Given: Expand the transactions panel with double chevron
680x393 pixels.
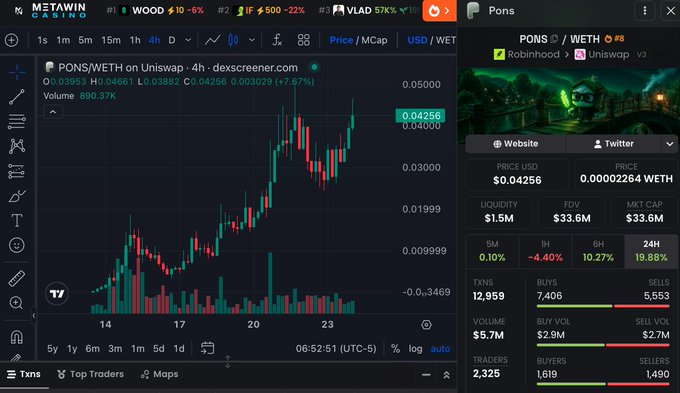Looking at the screenshot, I should click(446, 375).
